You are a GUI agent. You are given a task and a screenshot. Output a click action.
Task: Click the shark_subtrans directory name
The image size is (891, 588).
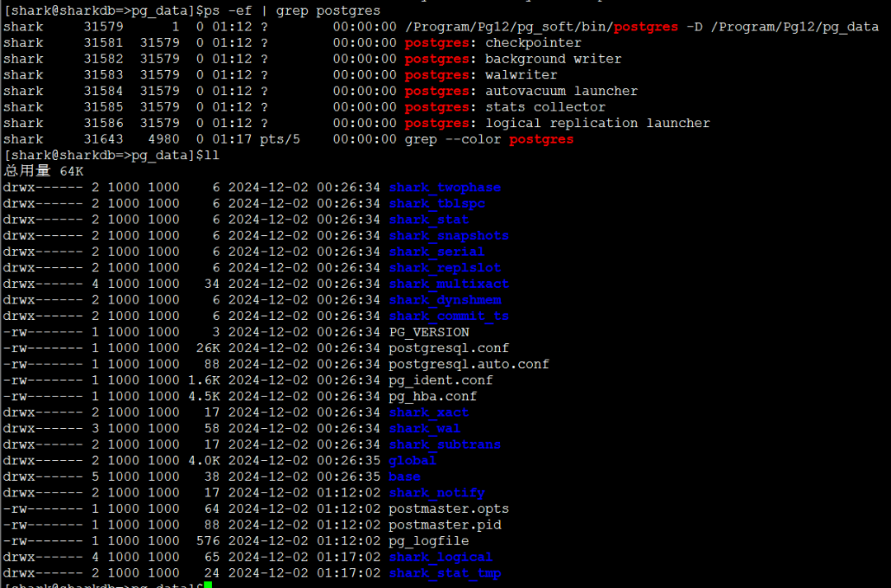click(445, 445)
